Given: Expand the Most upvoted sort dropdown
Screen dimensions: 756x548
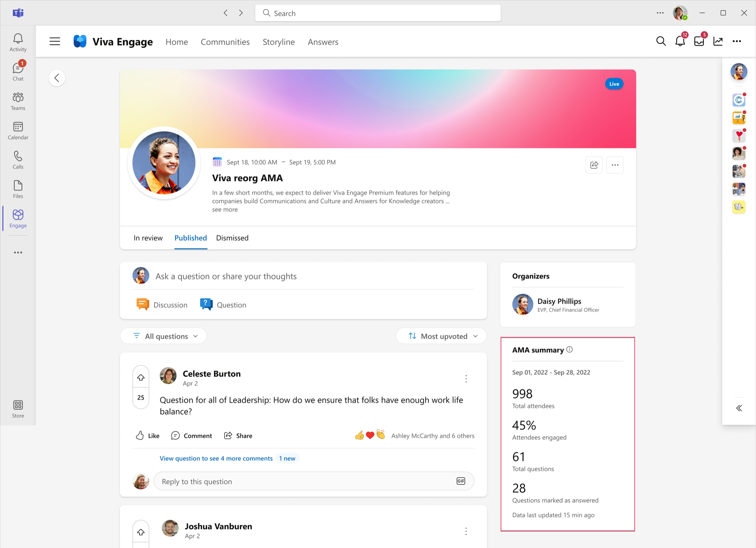Looking at the screenshot, I should coord(441,336).
